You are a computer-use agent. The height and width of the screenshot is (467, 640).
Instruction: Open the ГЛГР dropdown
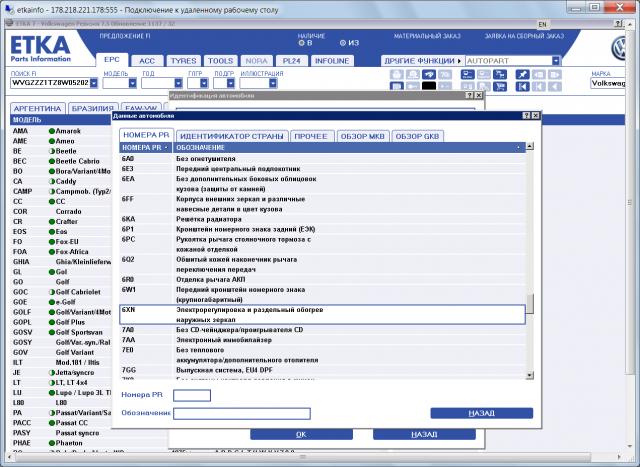click(x=204, y=83)
